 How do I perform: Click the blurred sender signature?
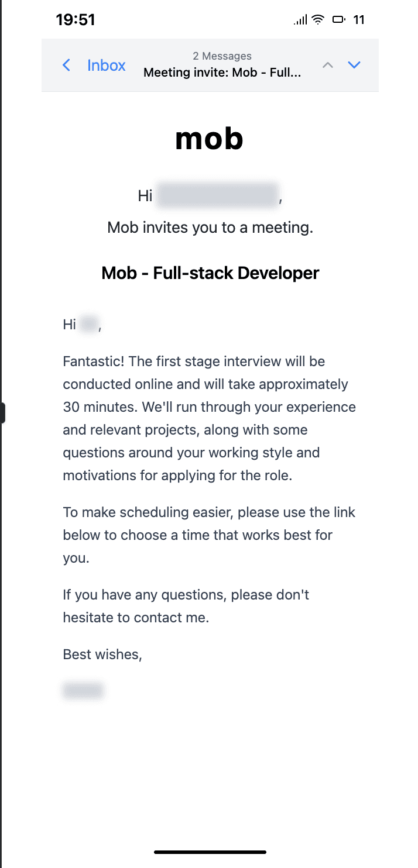click(x=83, y=691)
